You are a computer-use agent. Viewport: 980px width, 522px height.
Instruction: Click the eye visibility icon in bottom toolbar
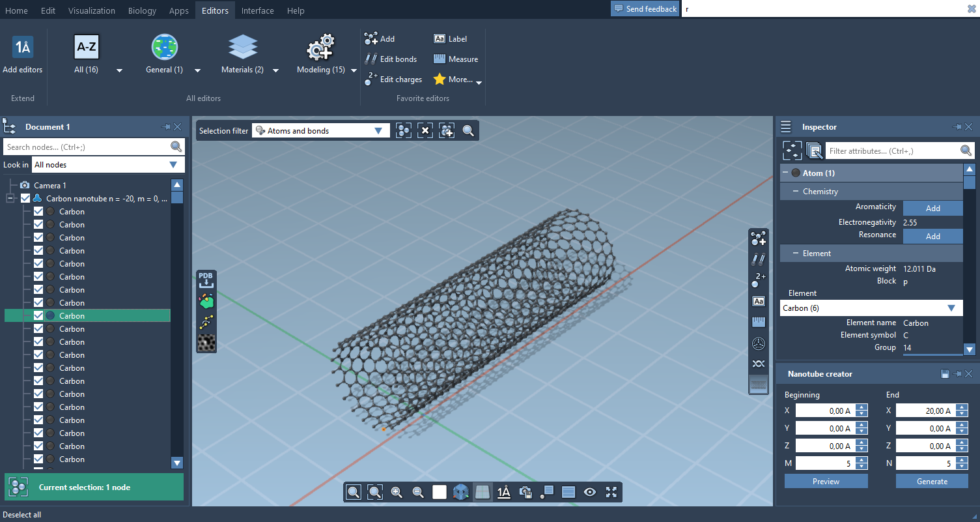tap(589, 492)
